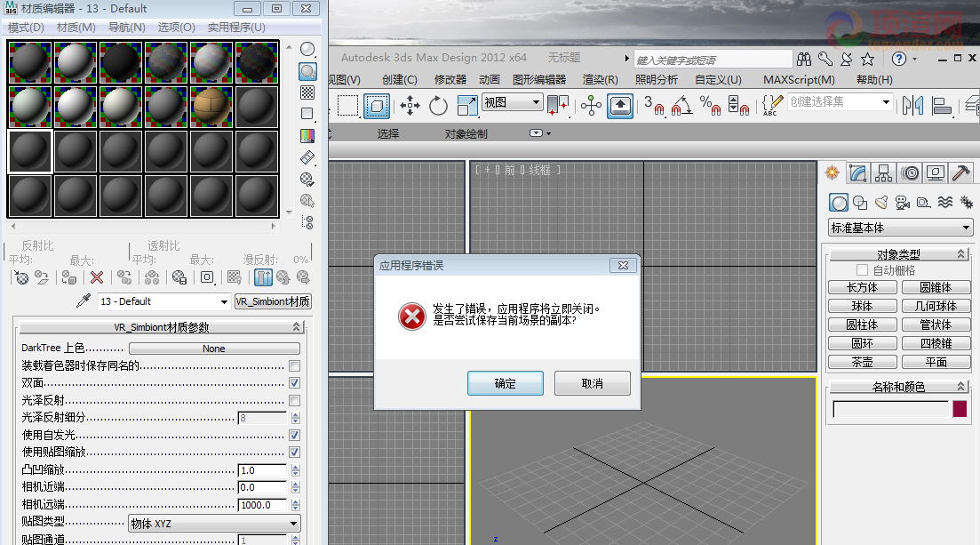Toggle the backlight icon in the Material Editor
This screenshot has height=545, width=980.
tap(307, 71)
